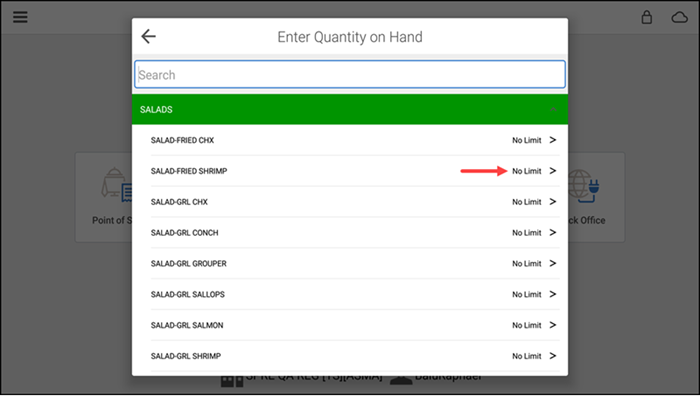
Task: Click No Limit for SALAD-GRL SALMON
Action: tap(526, 325)
